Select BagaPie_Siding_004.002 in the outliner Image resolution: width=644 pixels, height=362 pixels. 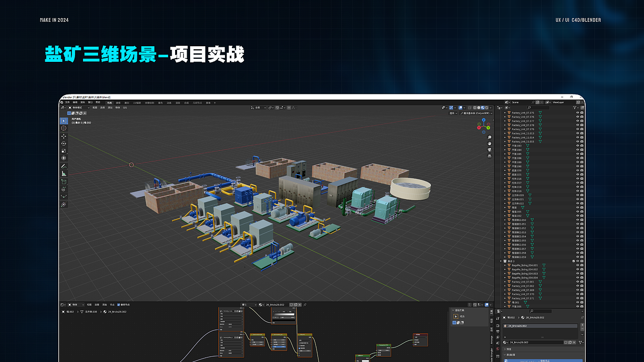(525, 269)
